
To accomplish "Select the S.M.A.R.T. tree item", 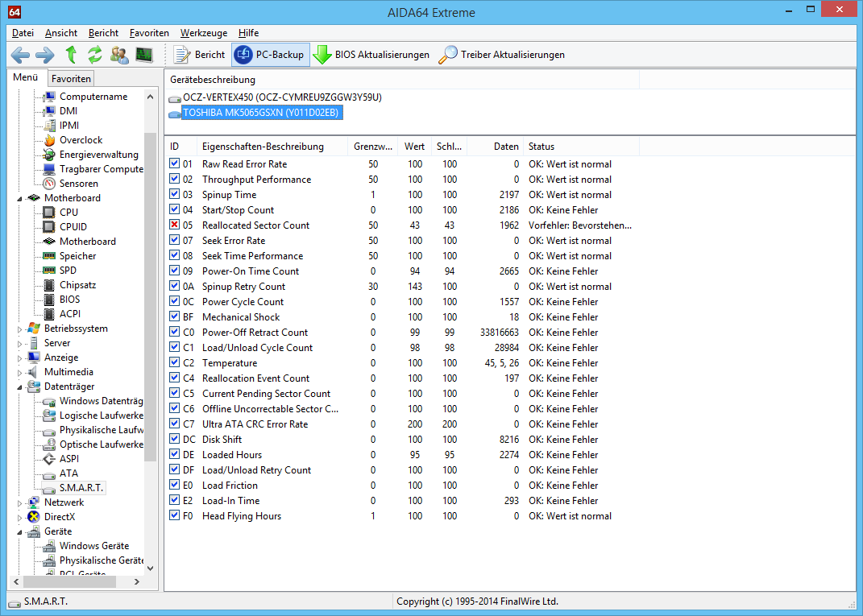I will click(x=81, y=488).
